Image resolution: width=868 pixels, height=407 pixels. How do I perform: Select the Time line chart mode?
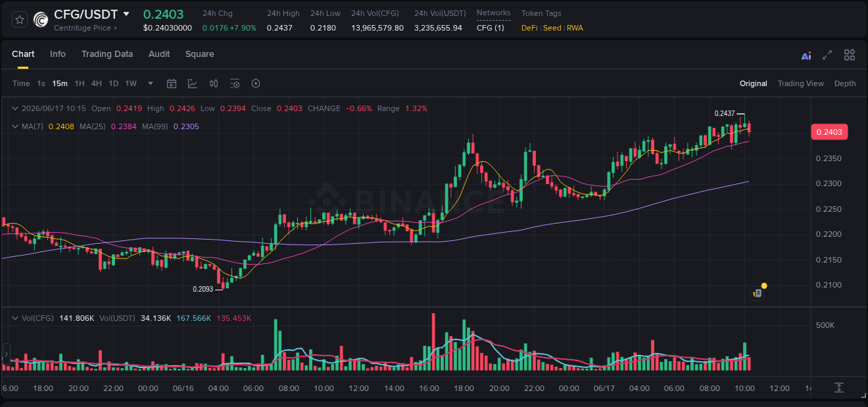click(21, 83)
